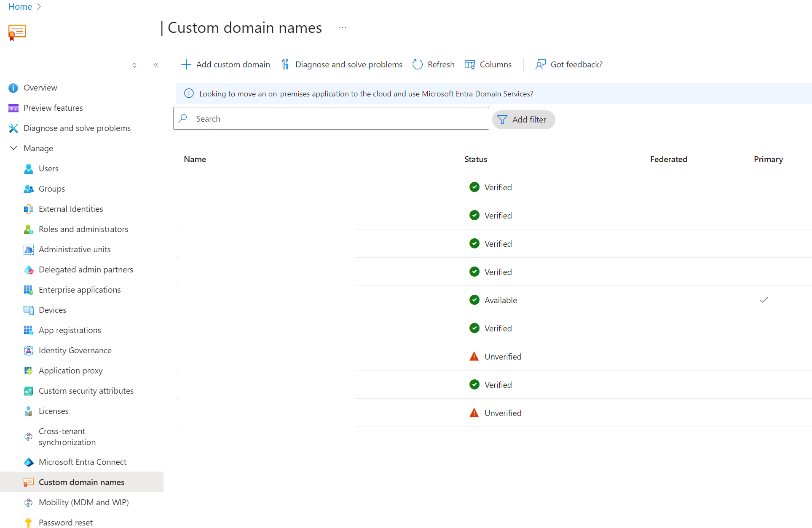The width and height of the screenshot is (812, 528).
Task: Click the first Verified status text
Action: pos(498,187)
